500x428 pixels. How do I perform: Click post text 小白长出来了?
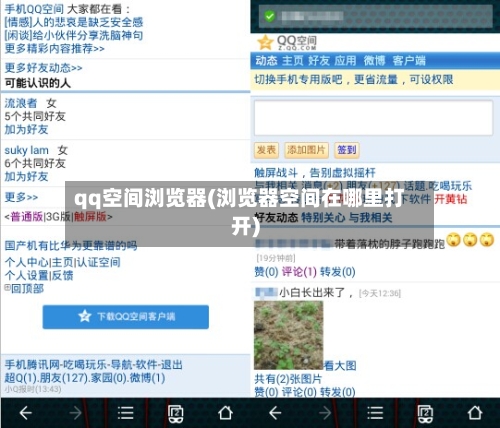312,293
